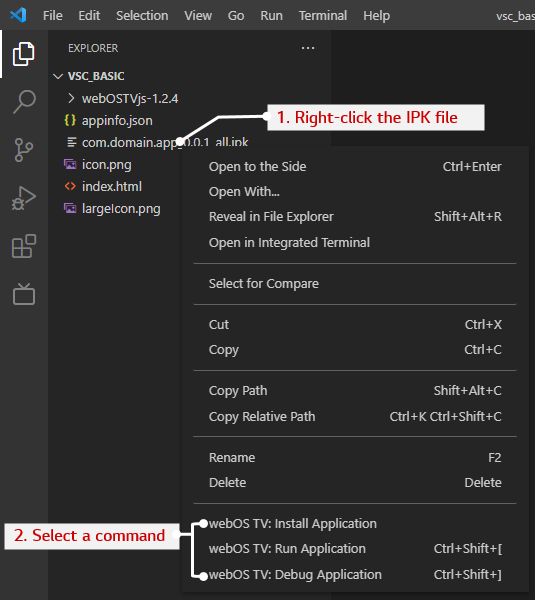Select the webOSTVjs-1.2.4 folder name
Image resolution: width=535 pixels, height=600 pixels.
click(x=130, y=99)
